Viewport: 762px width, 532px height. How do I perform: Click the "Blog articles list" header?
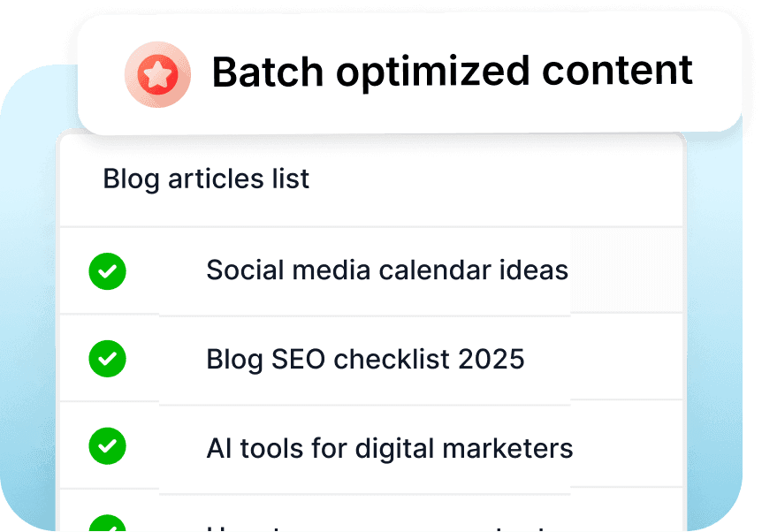click(206, 179)
